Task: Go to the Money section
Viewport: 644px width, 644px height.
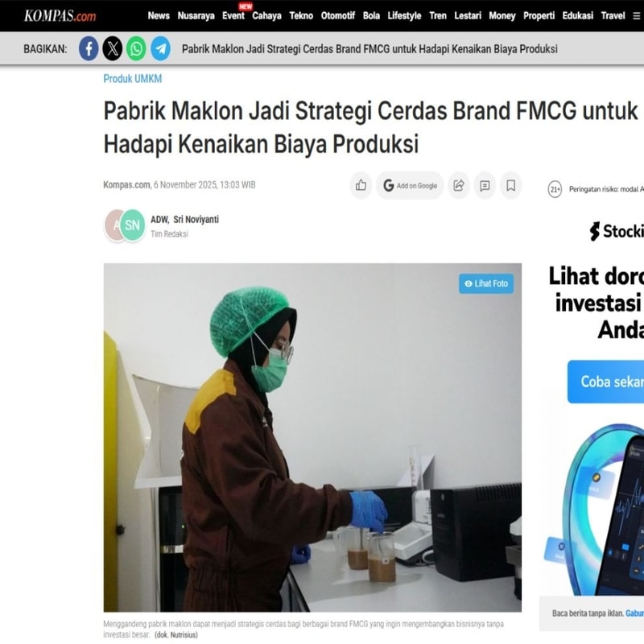Action: (502, 15)
